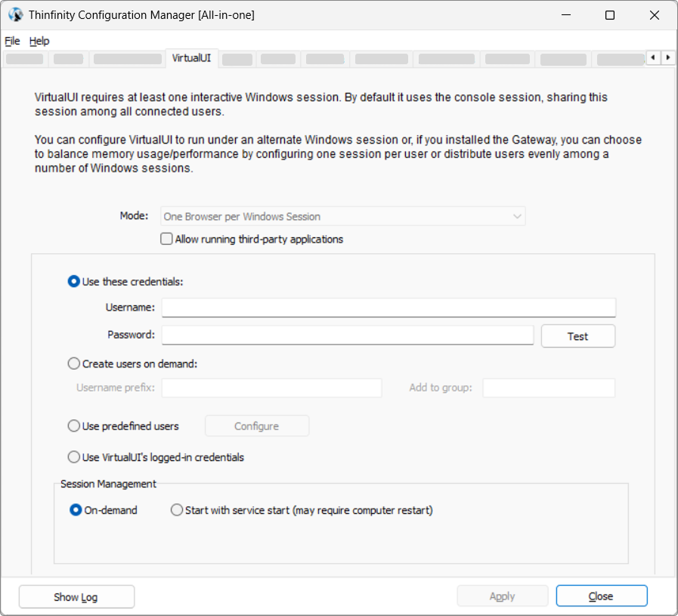Maximize the Configuration Manager window
This screenshot has height=616, width=678.
pyautogui.click(x=610, y=15)
